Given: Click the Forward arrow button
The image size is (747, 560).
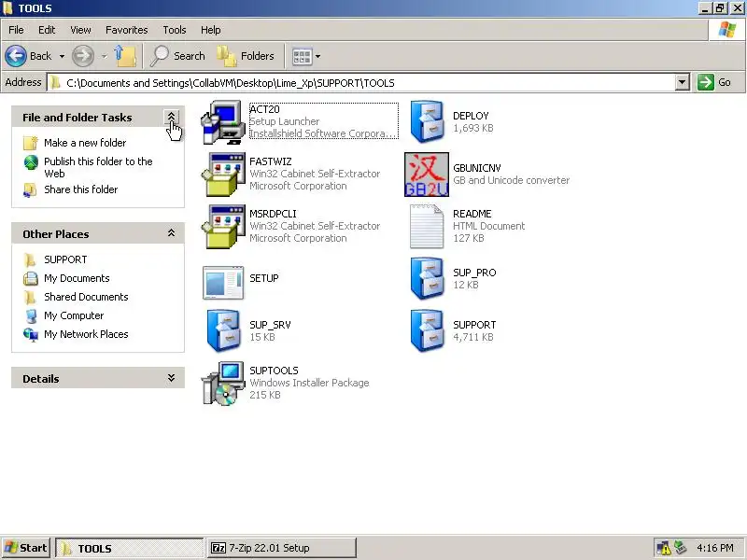Looking at the screenshot, I should pos(83,56).
